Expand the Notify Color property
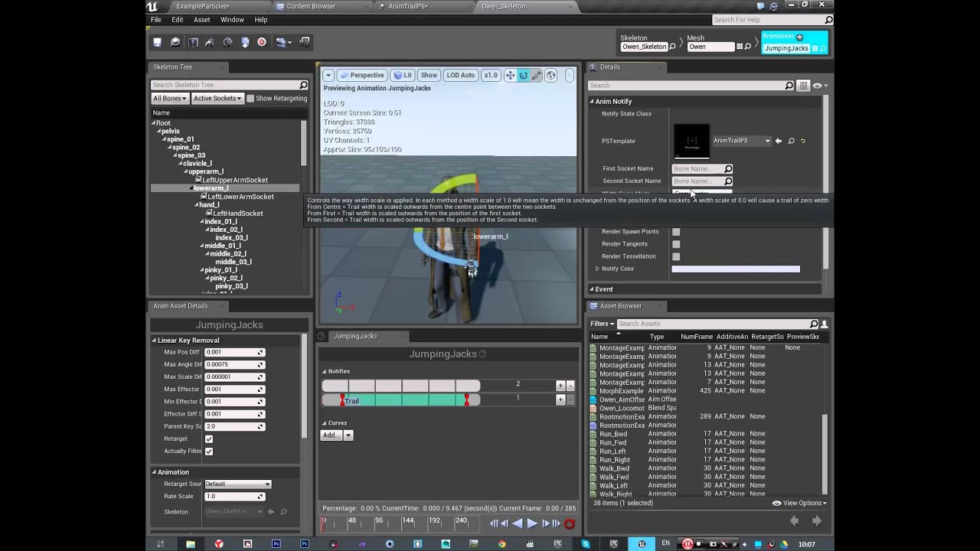Image resolution: width=980 pixels, height=551 pixels. (x=597, y=269)
